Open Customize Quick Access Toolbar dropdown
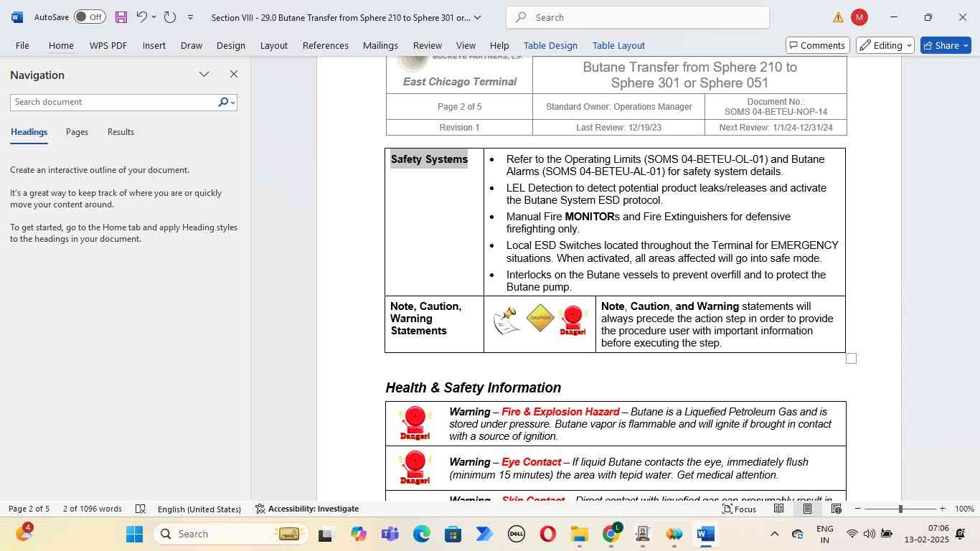 (x=190, y=17)
